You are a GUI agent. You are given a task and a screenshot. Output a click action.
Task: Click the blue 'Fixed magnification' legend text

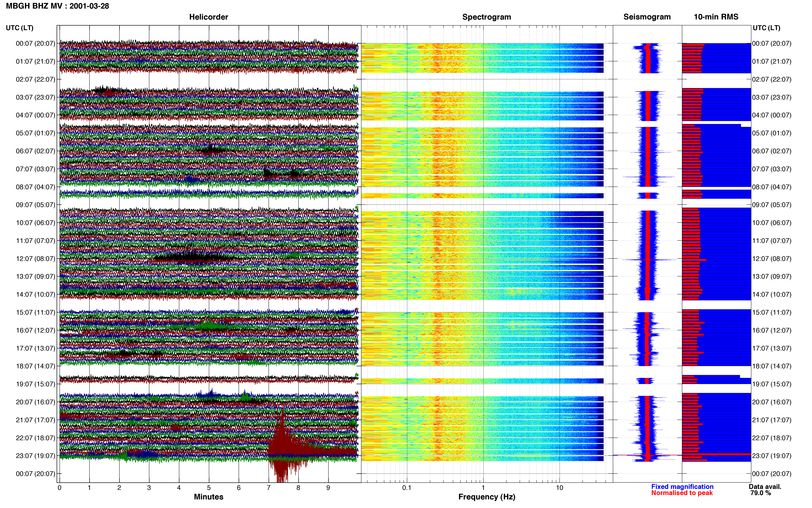(x=682, y=486)
